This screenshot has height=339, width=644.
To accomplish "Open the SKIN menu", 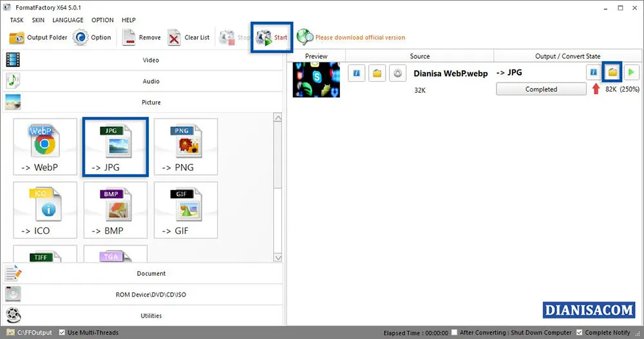I will pyautogui.click(x=38, y=20).
